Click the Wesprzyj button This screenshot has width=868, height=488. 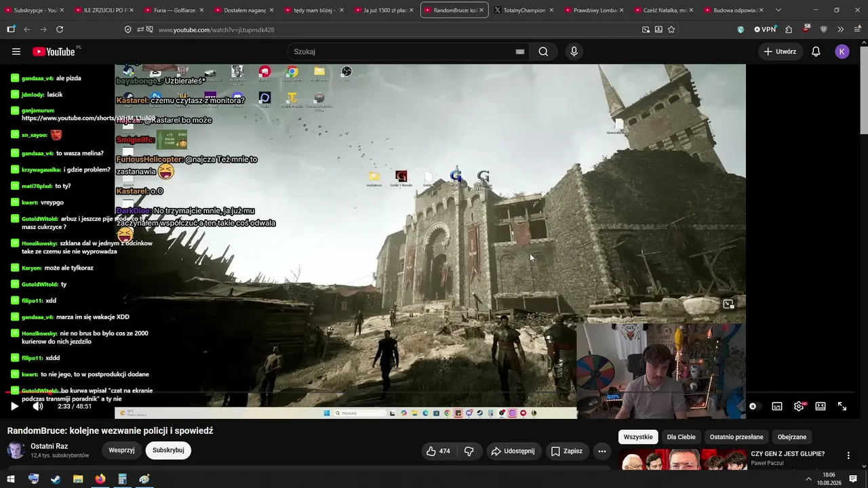122,450
